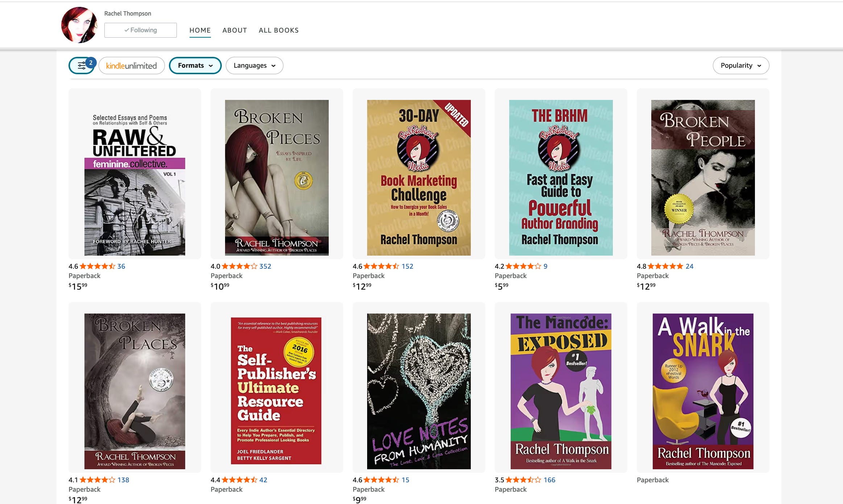843x504 pixels.
Task: Click the star rating beside 15 reviews
Action: click(x=382, y=480)
